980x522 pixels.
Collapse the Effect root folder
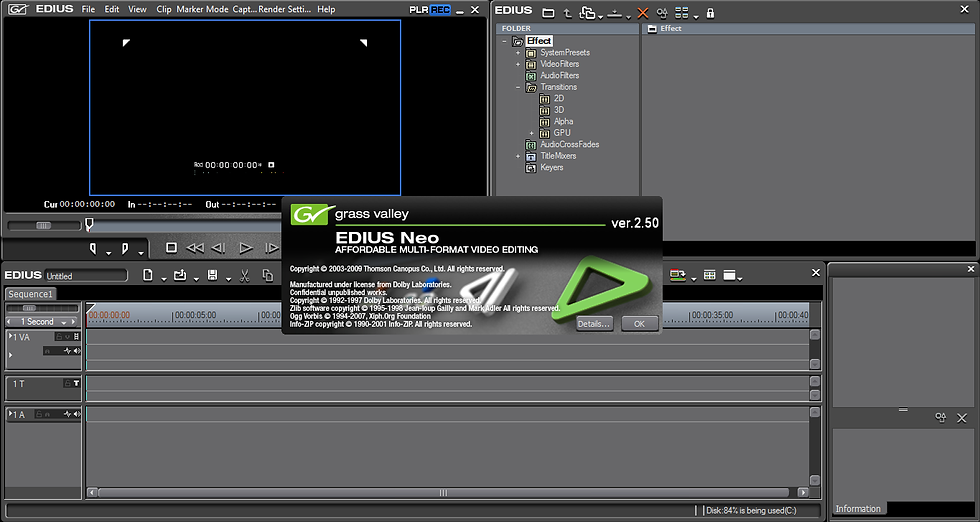[504, 41]
